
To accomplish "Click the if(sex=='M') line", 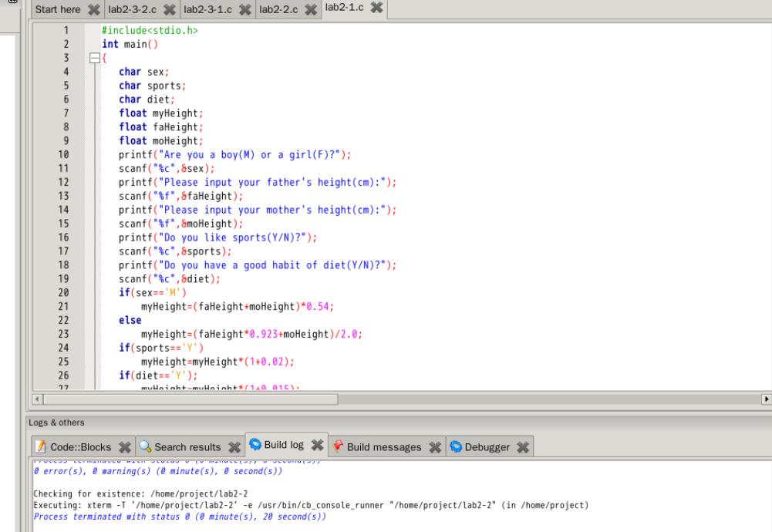I will (153, 292).
